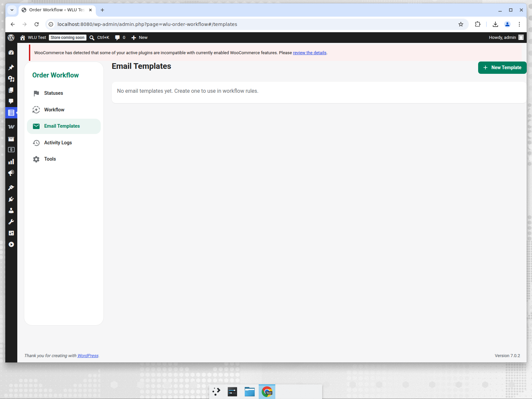
Task: Open the WordPress footer link
Action: point(88,356)
